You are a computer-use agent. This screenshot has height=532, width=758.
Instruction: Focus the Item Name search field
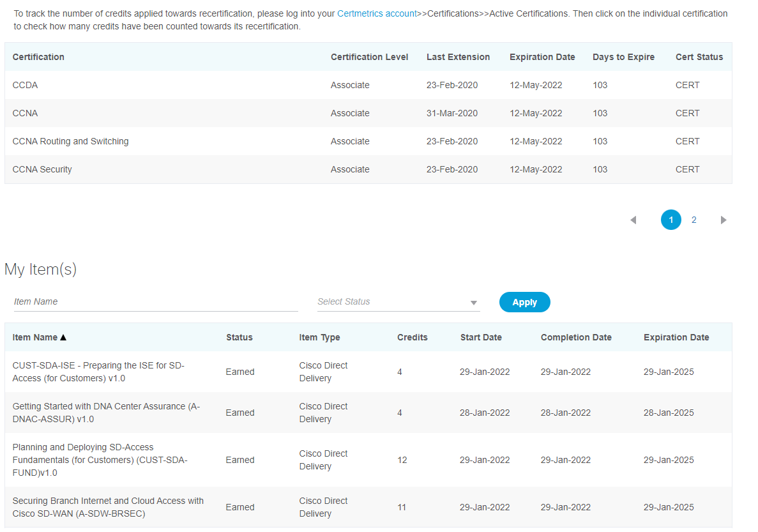point(156,302)
